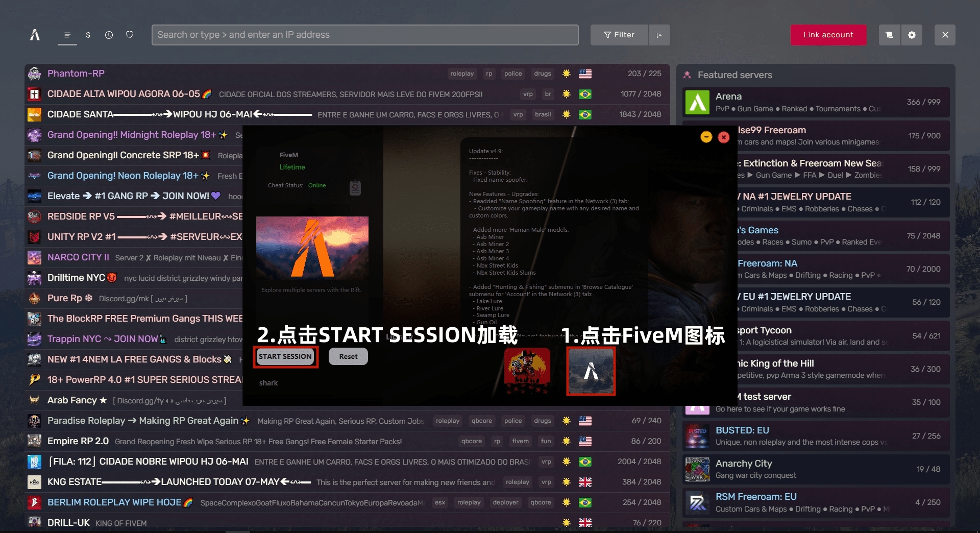Click the FiveM logo home icon
Image resolution: width=980 pixels, height=533 pixels.
35,35
